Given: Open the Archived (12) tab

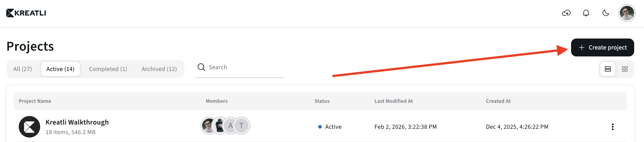Looking at the screenshot, I should point(159,69).
